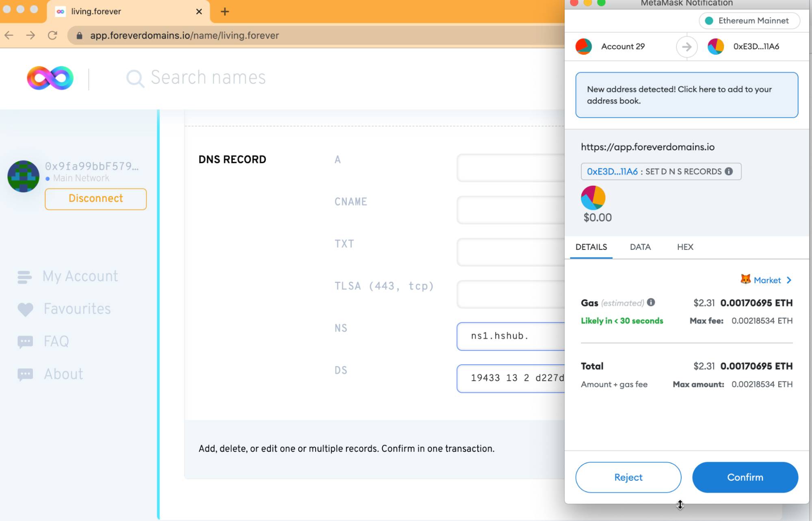This screenshot has height=521, width=812.
Task: Click the browser back arrow
Action: point(9,35)
